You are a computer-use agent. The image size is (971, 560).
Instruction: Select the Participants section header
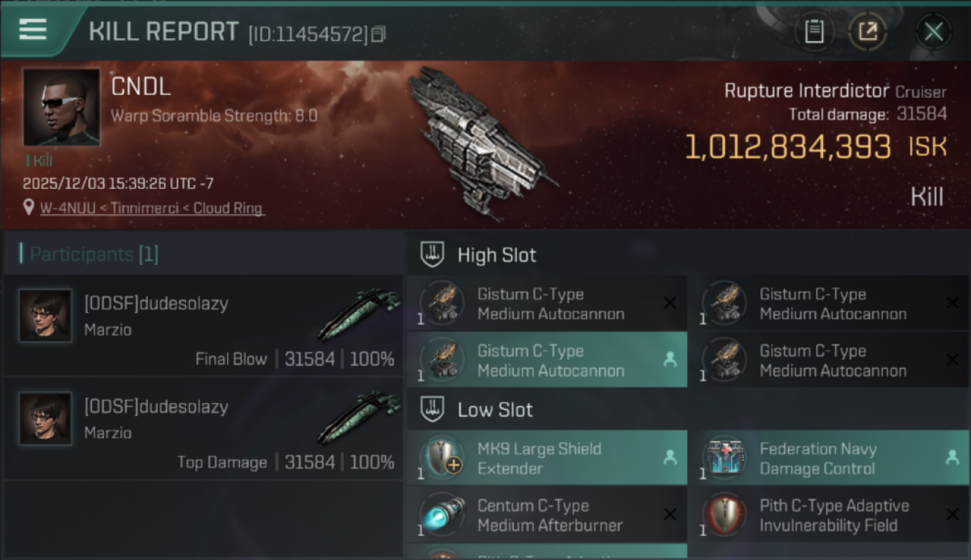point(93,255)
